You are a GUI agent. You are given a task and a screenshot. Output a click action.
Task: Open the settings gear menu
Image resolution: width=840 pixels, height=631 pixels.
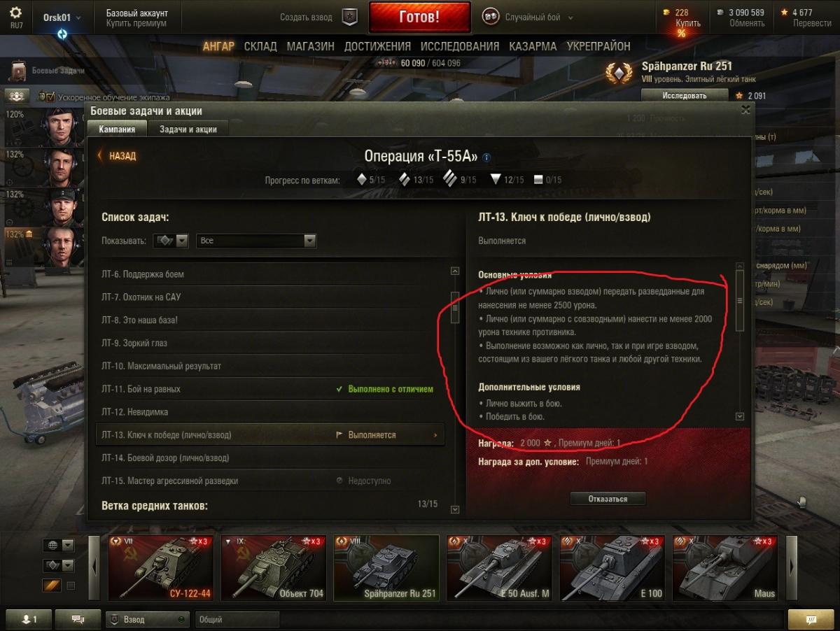15,13
